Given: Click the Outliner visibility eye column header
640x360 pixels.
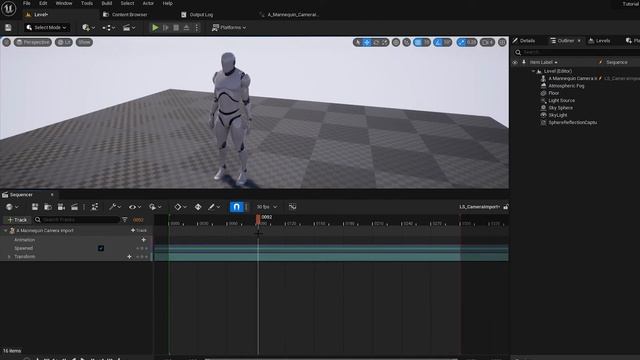Looking at the screenshot, I should (x=515, y=62).
